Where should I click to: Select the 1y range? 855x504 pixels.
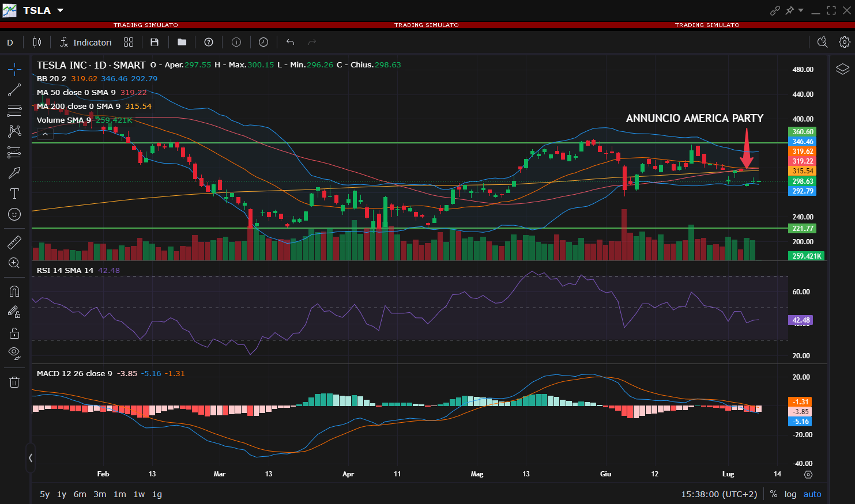click(x=62, y=494)
